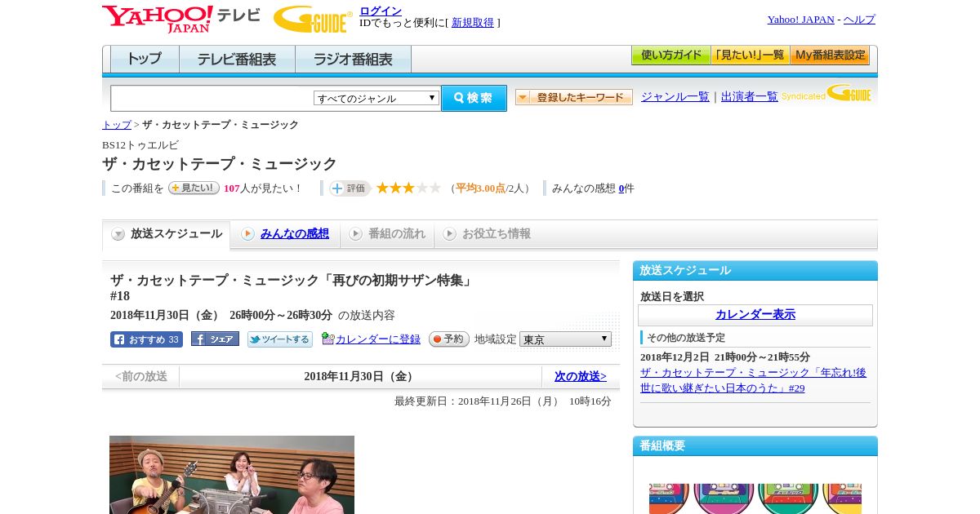Select the 番組の流れ tab
Image resolution: width=980 pixels, height=514 pixels.
[387, 234]
